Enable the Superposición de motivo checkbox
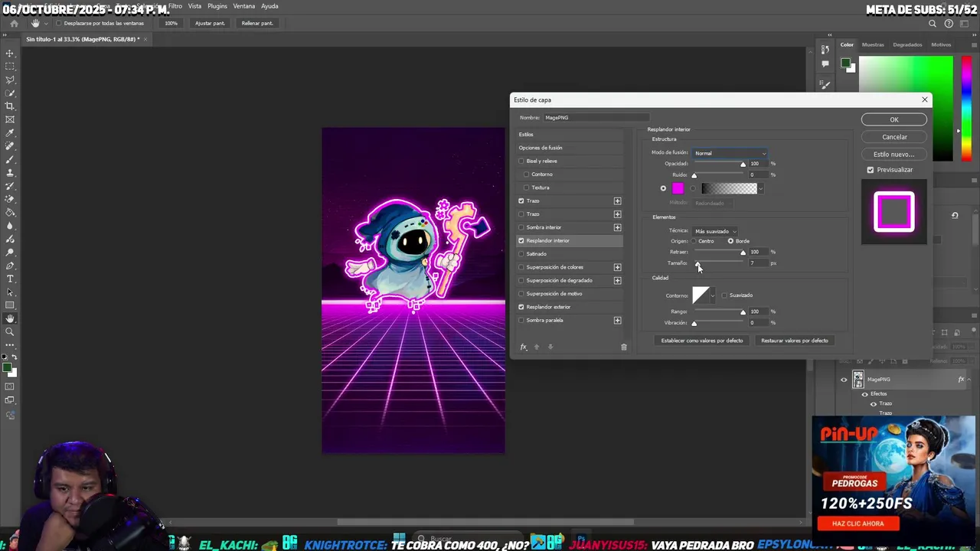980x551 pixels. (521, 294)
